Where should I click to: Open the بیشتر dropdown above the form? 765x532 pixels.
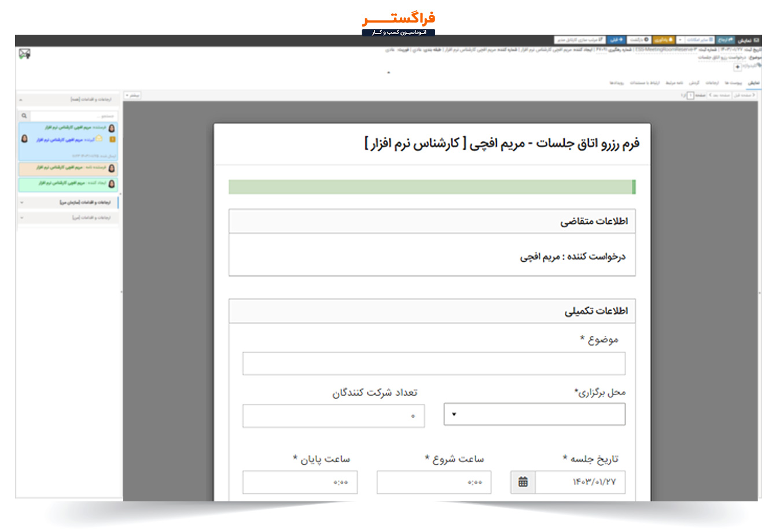click(x=133, y=95)
